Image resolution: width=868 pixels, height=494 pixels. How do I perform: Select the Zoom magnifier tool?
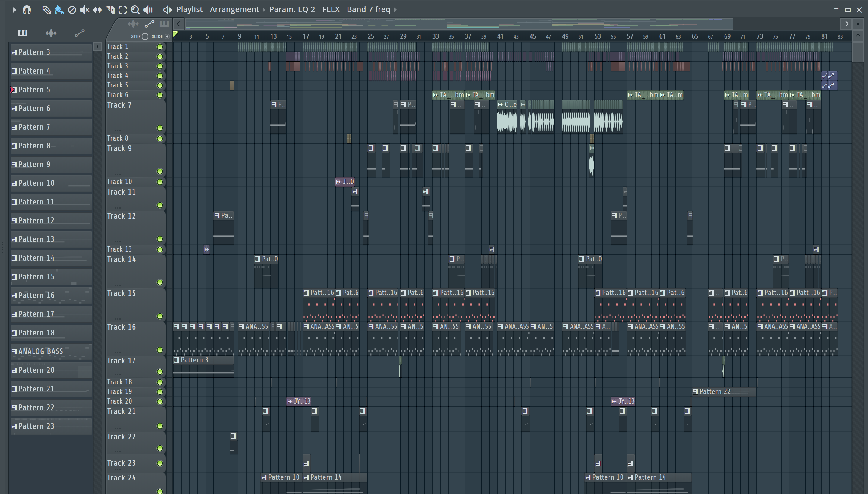pyautogui.click(x=135, y=10)
